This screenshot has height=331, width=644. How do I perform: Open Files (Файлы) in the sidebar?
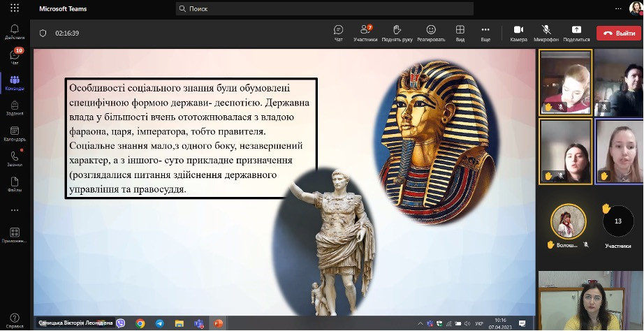[x=15, y=184]
